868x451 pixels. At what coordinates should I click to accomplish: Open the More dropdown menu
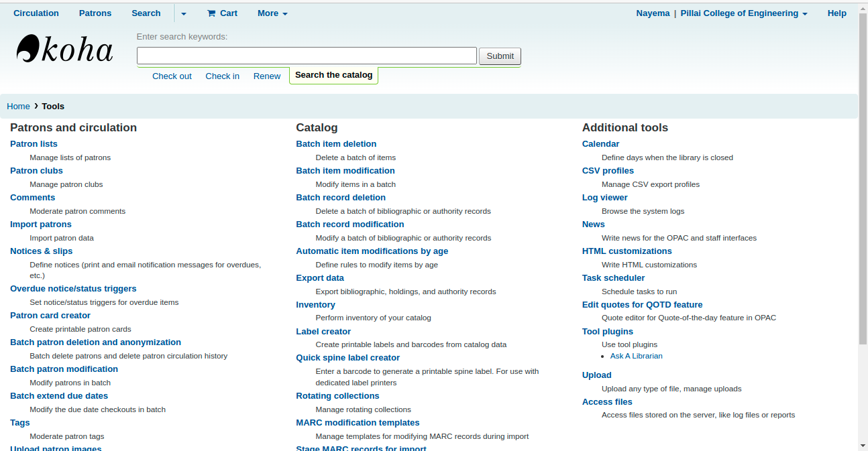point(272,13)
